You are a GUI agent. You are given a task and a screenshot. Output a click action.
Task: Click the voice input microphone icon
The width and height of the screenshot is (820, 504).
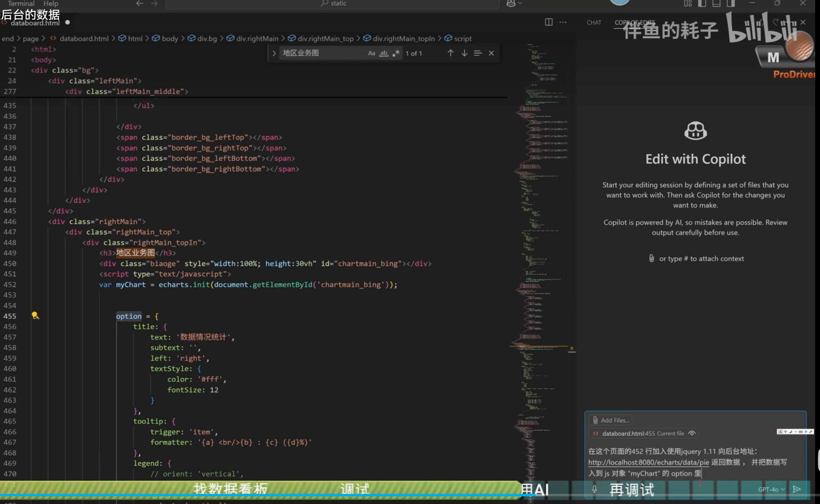pyautogui.click(x=594, y=489)
